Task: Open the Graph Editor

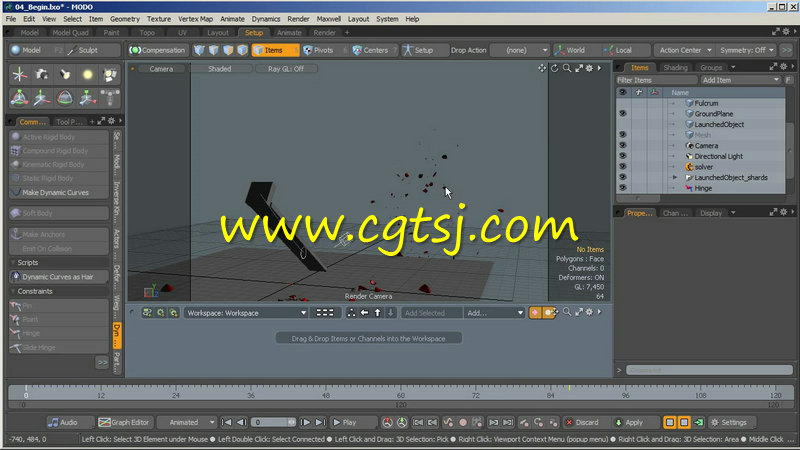Action: (x=124, y=422)
